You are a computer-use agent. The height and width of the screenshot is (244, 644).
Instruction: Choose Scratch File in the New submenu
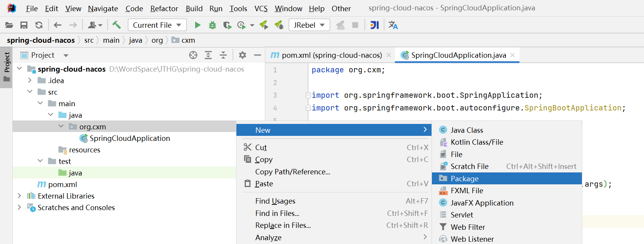[507, 166]
